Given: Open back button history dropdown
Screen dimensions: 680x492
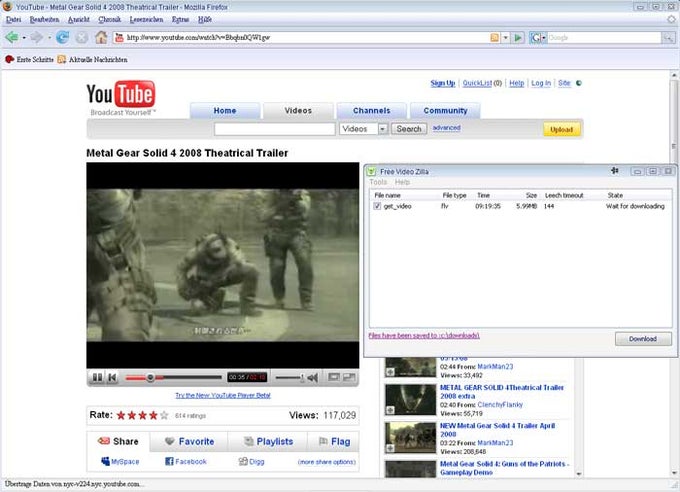Looking at the screenshot, I should click(x=24, y=38).
